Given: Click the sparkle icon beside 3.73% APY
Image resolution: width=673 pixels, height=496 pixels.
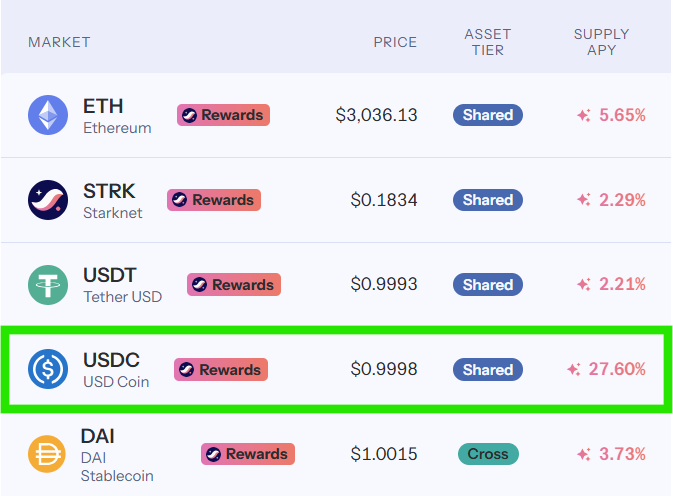Looking at the screenshot, I should coord(584,455).
